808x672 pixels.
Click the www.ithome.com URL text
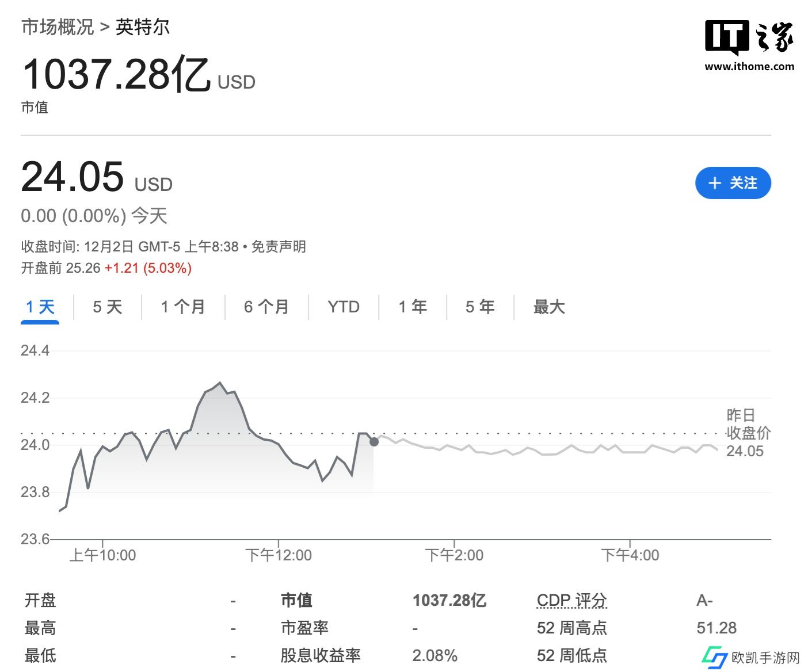click(749, 67)
